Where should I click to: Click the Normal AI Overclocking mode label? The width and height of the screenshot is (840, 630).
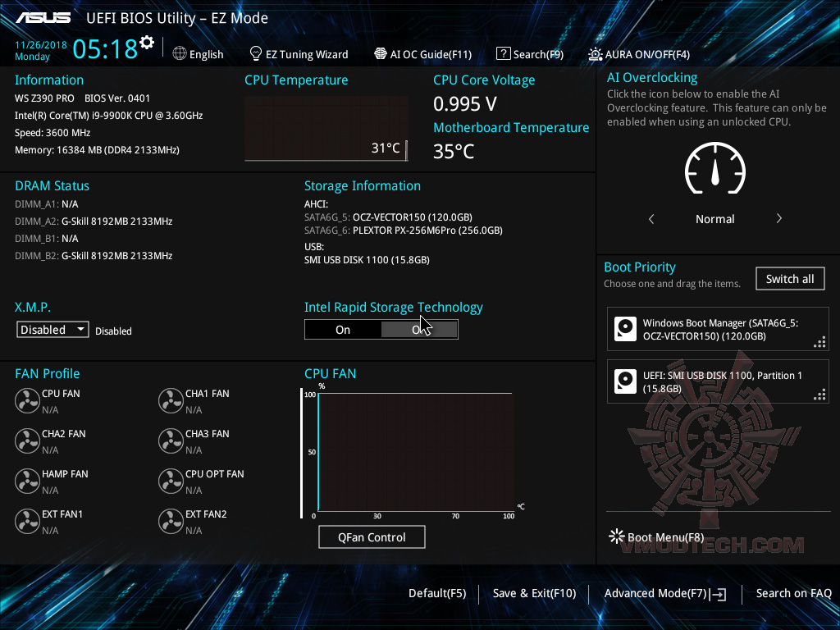point(715,219)
